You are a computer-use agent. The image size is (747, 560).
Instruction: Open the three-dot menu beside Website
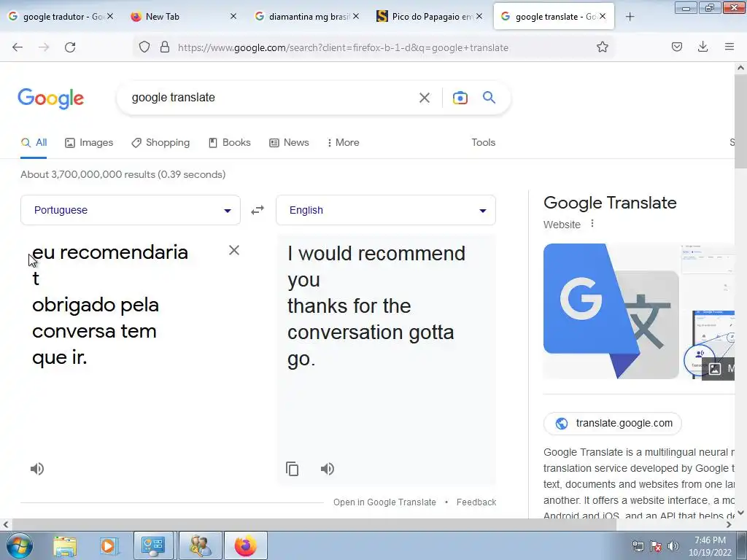(x=592, y=224)
